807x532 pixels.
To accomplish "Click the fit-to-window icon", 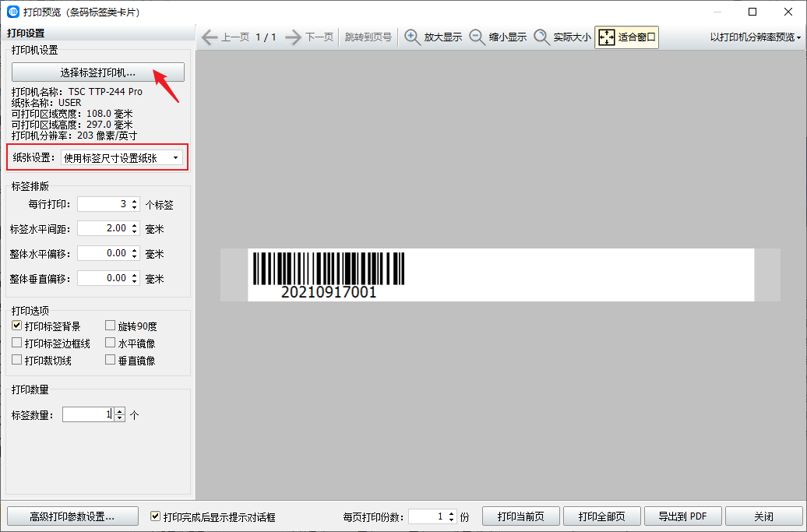I will point(607,37).
